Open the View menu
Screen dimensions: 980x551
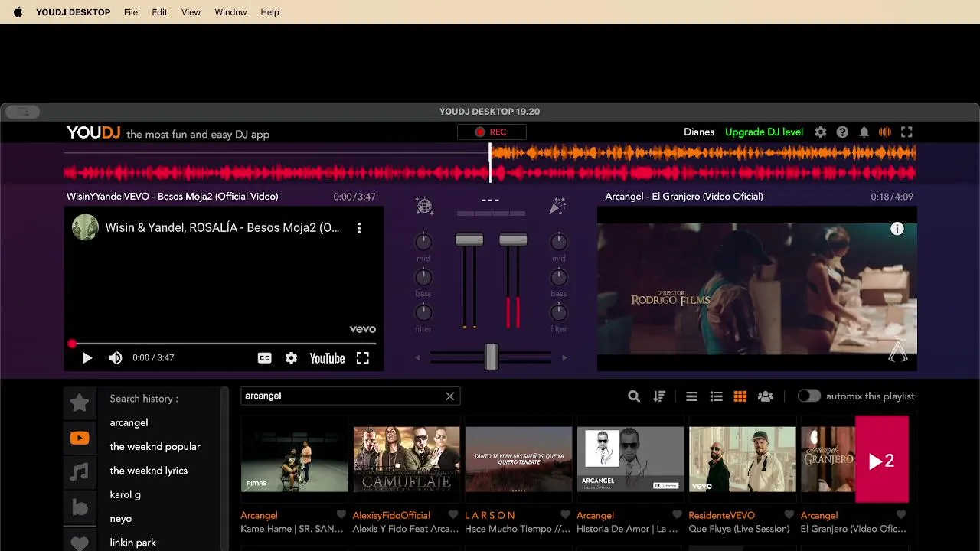[191, 12]
